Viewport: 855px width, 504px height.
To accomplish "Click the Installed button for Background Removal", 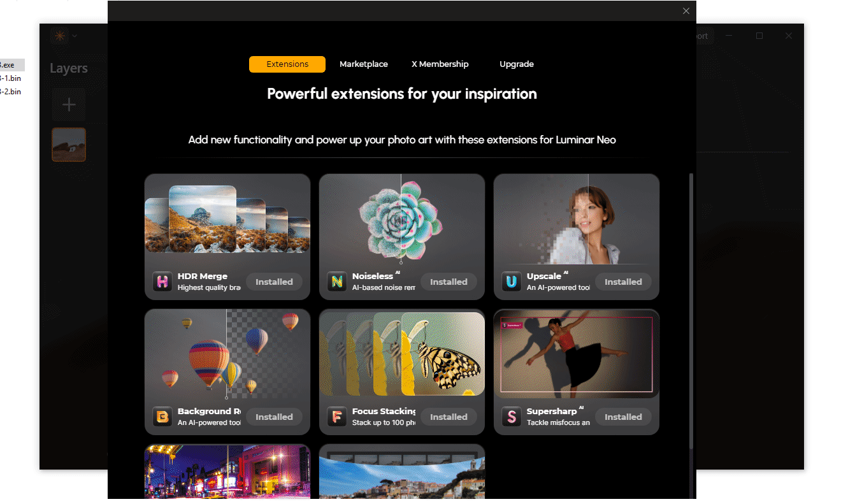I will point(274,417).
